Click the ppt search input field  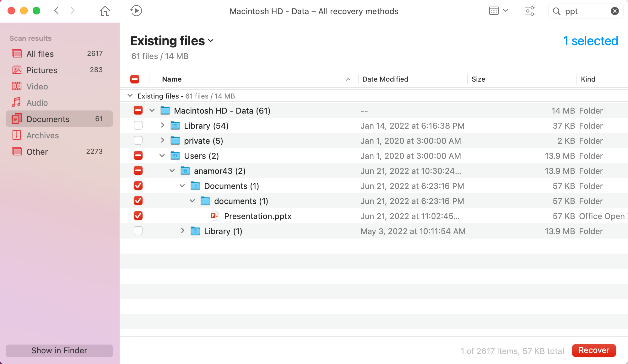tap(585, 11)
